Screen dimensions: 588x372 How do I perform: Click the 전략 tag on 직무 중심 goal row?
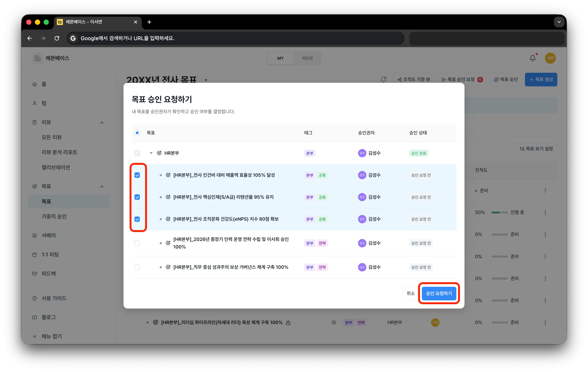[322, 267]
